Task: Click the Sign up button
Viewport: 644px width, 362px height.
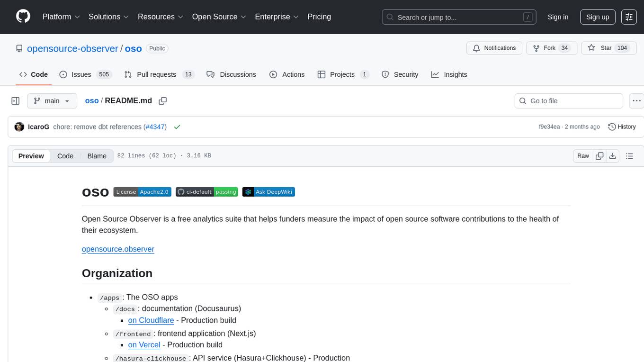Action: point(598,17)
